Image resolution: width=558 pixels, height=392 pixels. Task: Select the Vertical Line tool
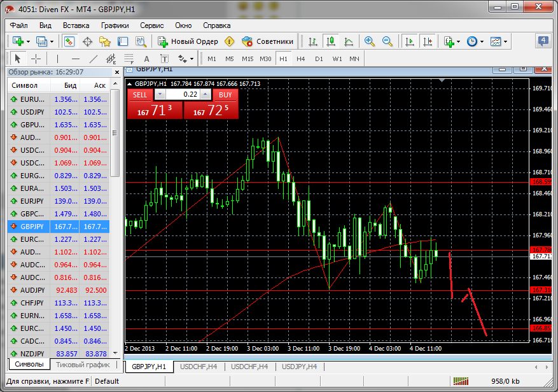click(58, 59)
